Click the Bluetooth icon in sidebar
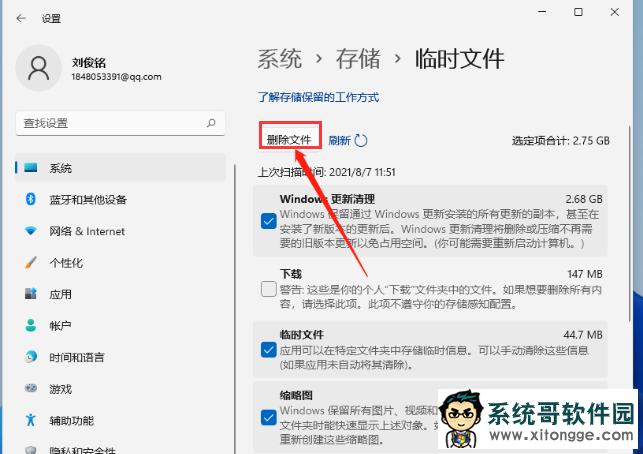 point(31,199)
